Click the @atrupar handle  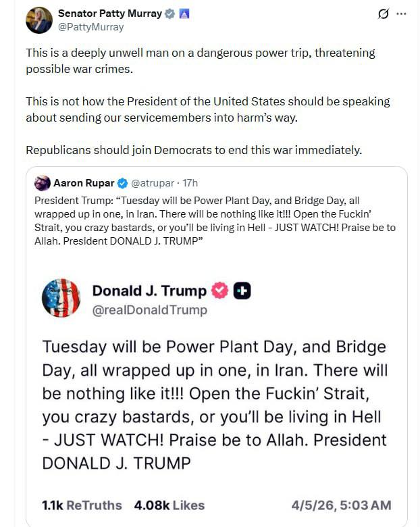pyautogui.click(x=153, y=183)
